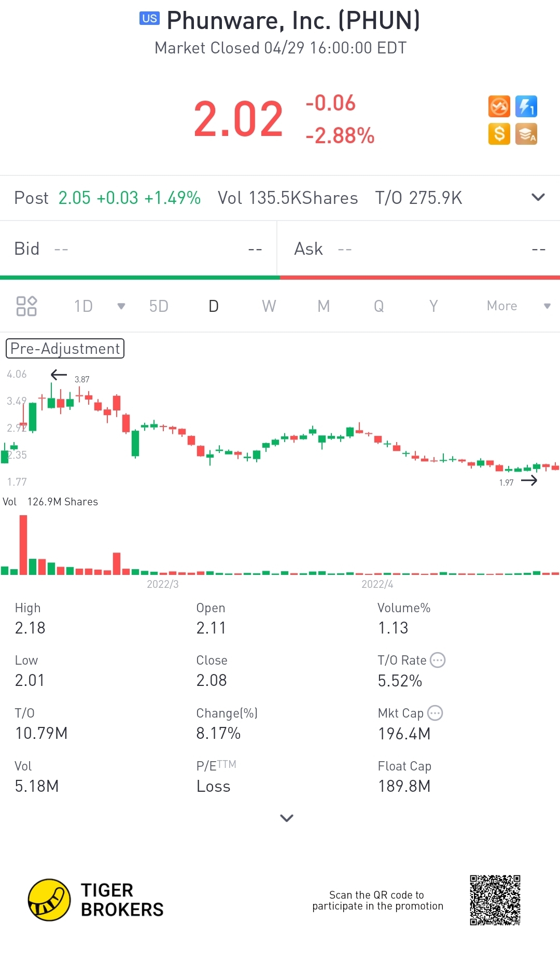Select the Y yearly chart tab
Image resolution: width=560 pixels, height=963 pixels.
433,306
